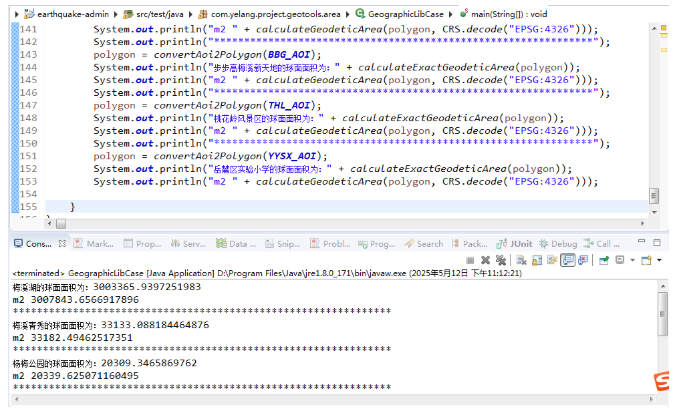
Task: Switch to the Properties tab
Action: click(x=142, y=243)
